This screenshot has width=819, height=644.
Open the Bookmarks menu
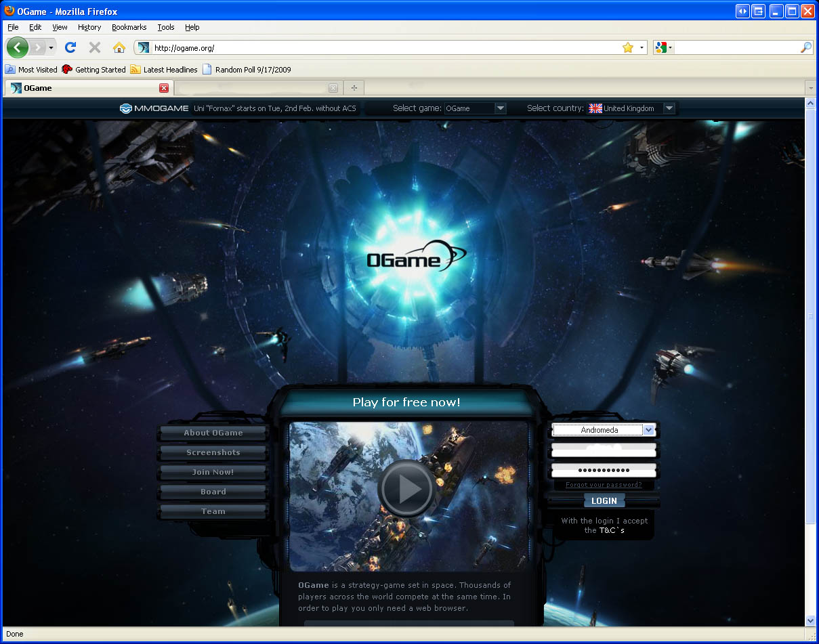129,27
